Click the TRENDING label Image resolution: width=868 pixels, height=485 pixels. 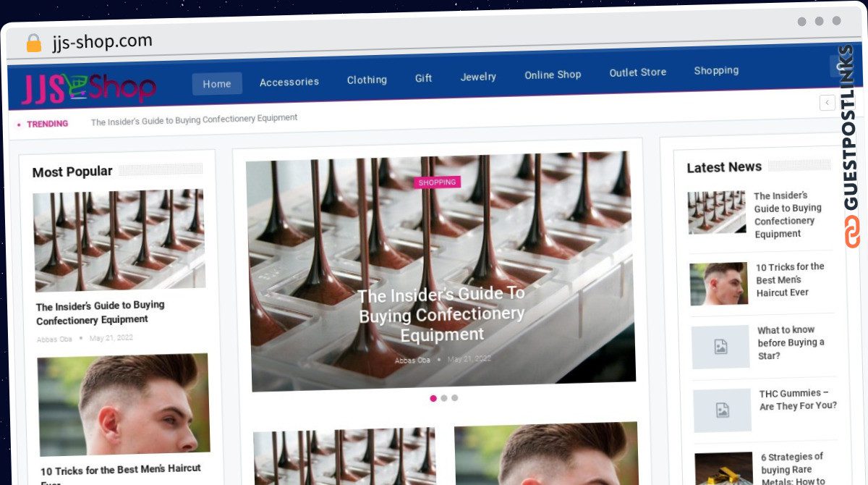[x=47, y=124]
